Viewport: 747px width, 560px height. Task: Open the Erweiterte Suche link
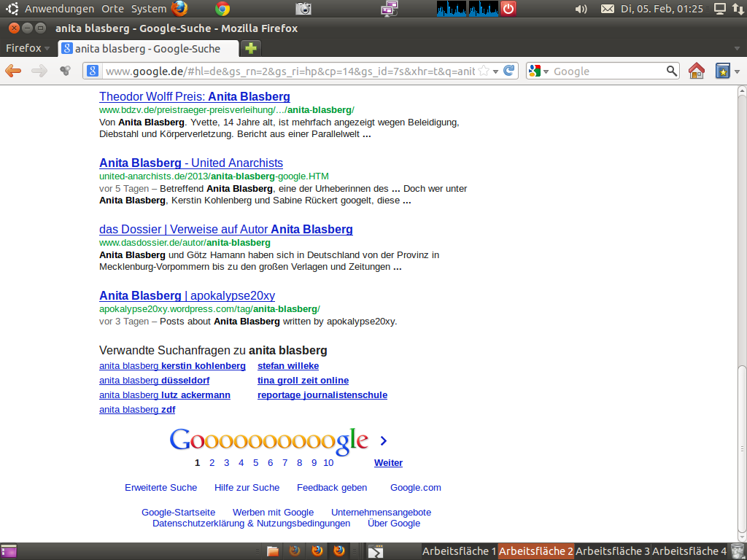161,488
